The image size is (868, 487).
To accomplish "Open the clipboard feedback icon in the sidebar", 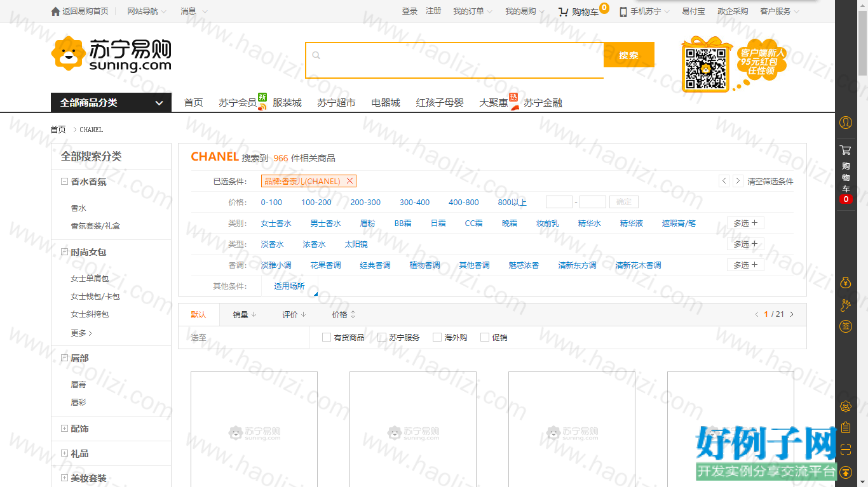I will [x=846, y=428].
